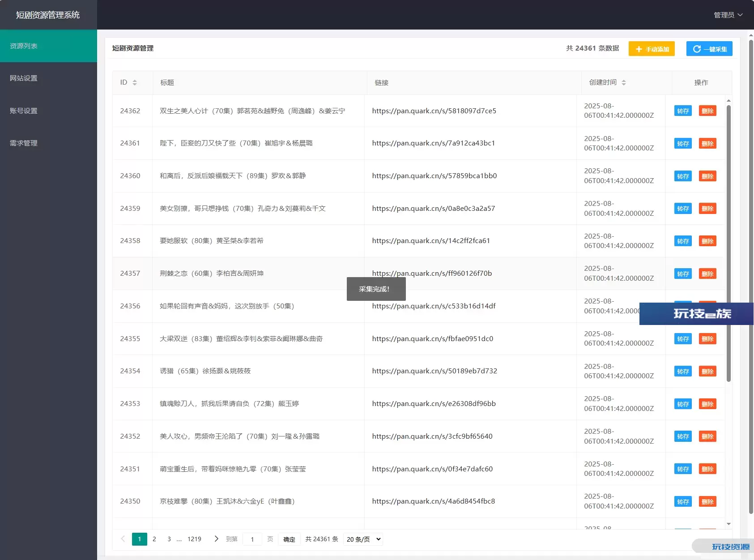Click title 荆棘之恋（60集）李柏言&周妍坤
Viewport: 754px width, 560px height.
[212, 274]
